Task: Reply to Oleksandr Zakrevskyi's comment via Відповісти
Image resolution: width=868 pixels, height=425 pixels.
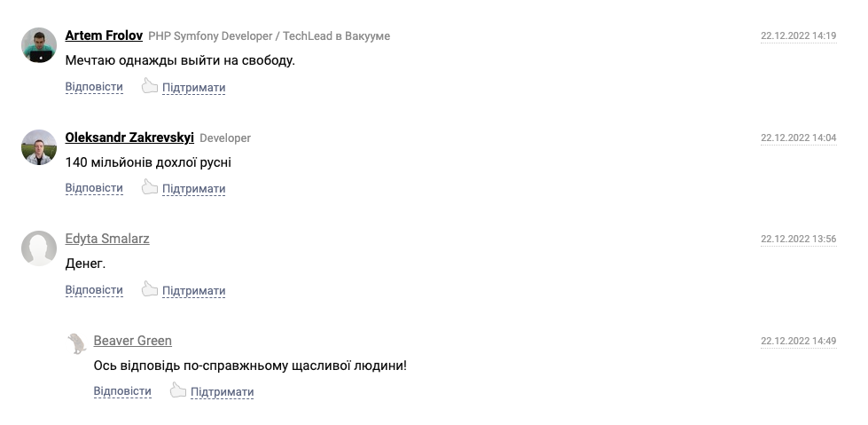Action: coord(94,188)
